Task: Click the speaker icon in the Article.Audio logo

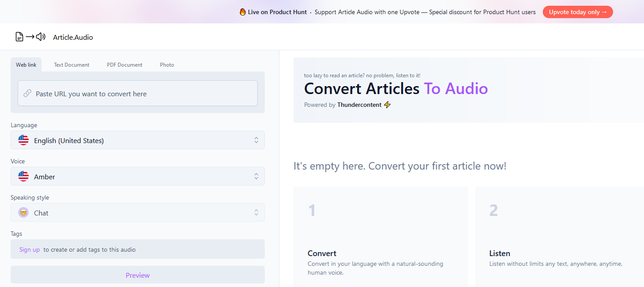Action: coord(40,37)
